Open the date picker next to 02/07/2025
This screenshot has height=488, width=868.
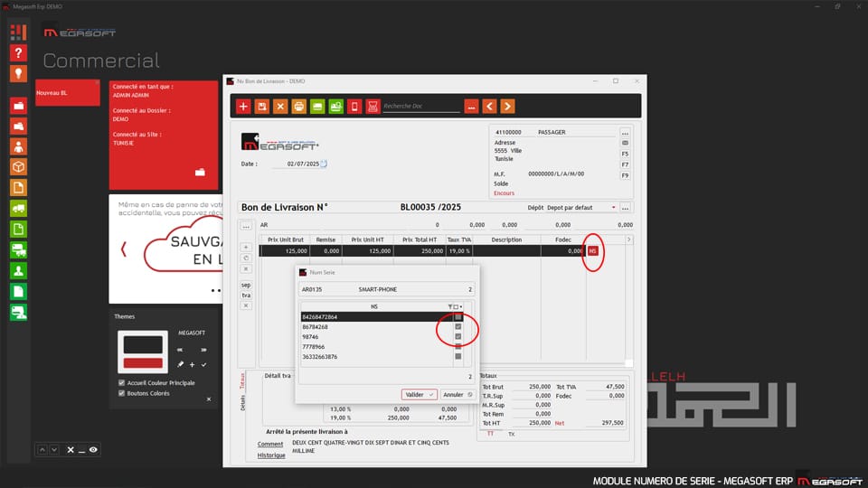pyautogui.click(x=324, y=164)
